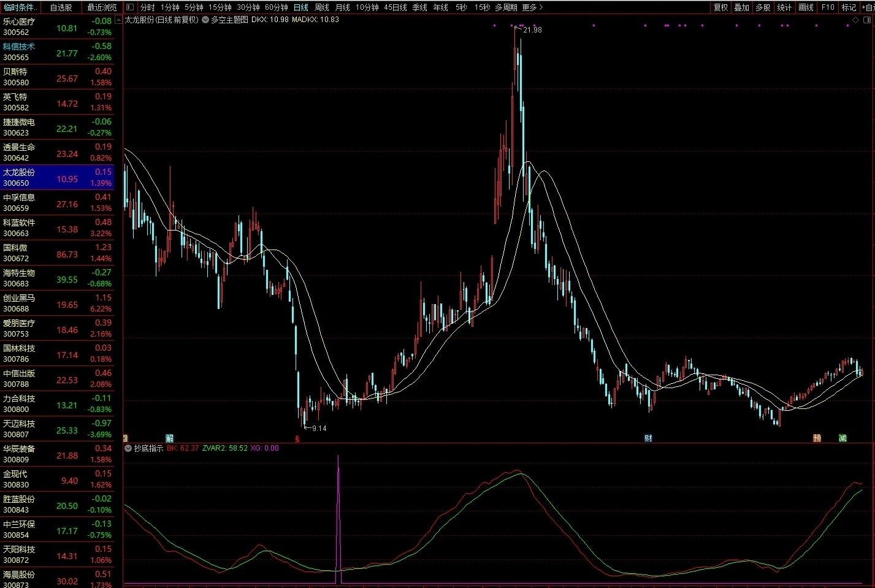Open the 更多 periods dropdown
The height and width of the screenshot is (588, 875).
(x=532, y=7)
